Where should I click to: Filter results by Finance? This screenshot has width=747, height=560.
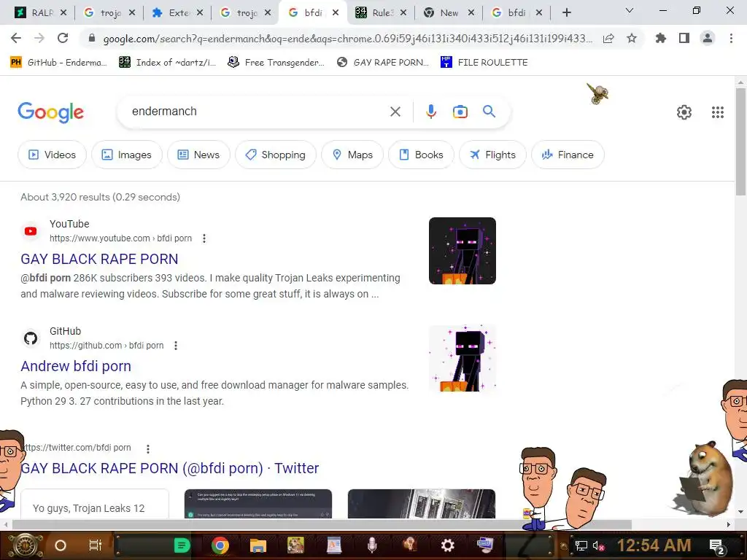pos(568,155)
